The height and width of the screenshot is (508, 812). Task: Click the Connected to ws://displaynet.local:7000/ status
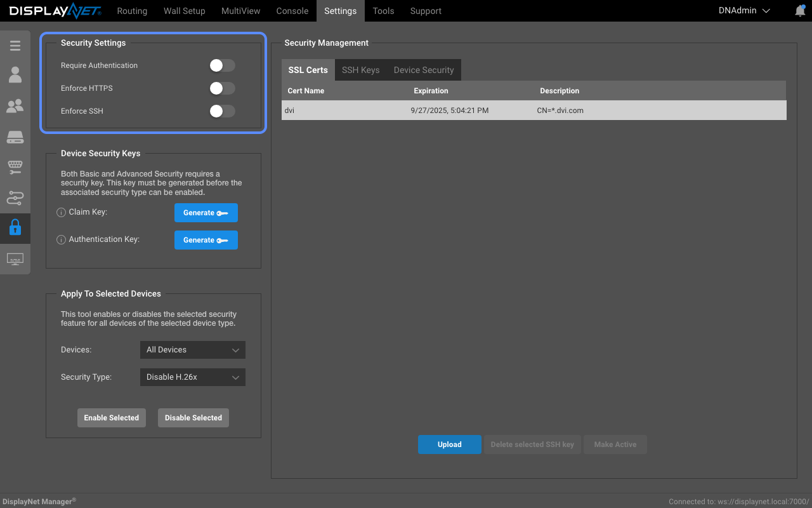click(x=739, y=502)
